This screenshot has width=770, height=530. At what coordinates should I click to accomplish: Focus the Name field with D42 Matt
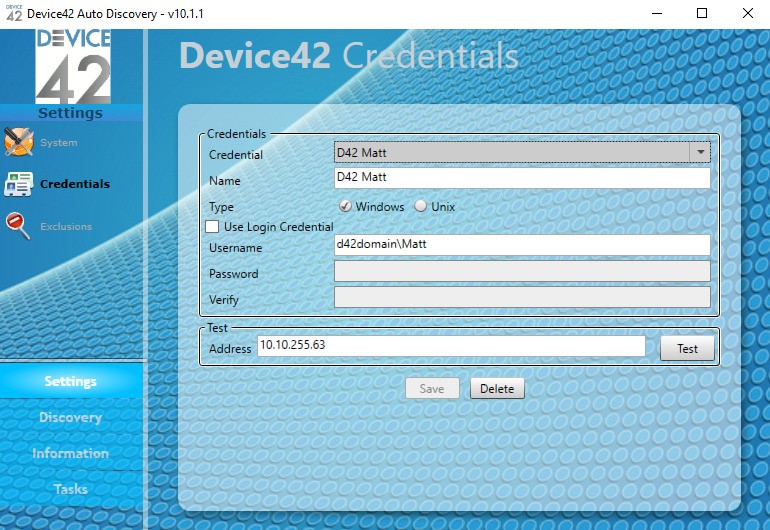[x=522, y=178]
